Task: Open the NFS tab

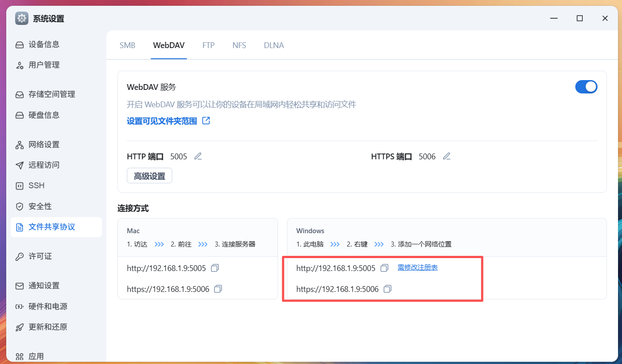Action: (239, 45)
